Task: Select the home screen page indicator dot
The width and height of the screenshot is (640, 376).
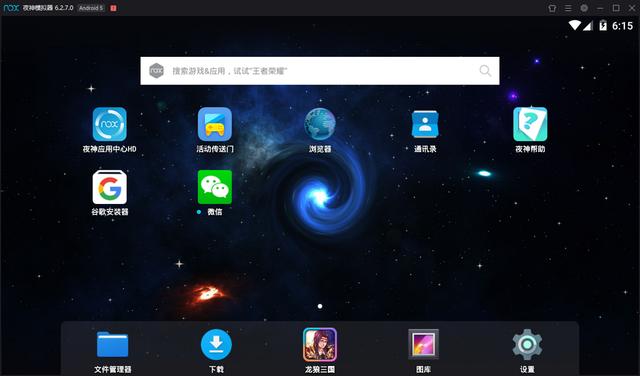Action: click(320, 306)
